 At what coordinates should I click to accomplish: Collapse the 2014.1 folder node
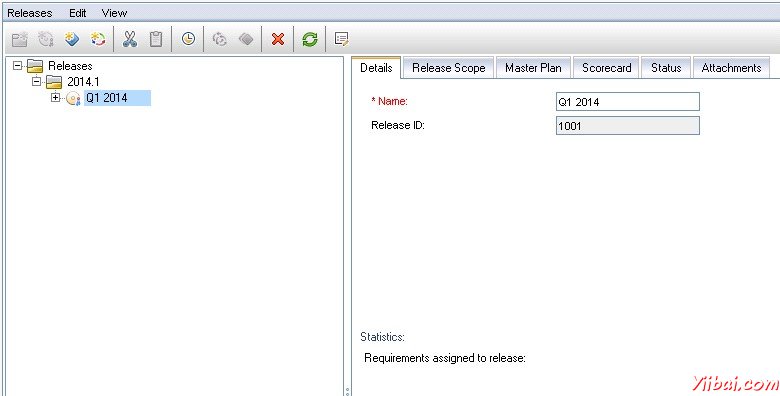(36, 82)
